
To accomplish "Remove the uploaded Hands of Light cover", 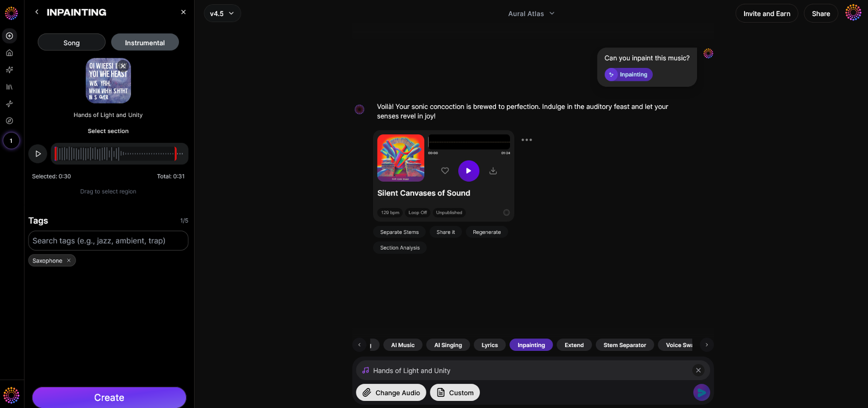I will tap(123, 66).
